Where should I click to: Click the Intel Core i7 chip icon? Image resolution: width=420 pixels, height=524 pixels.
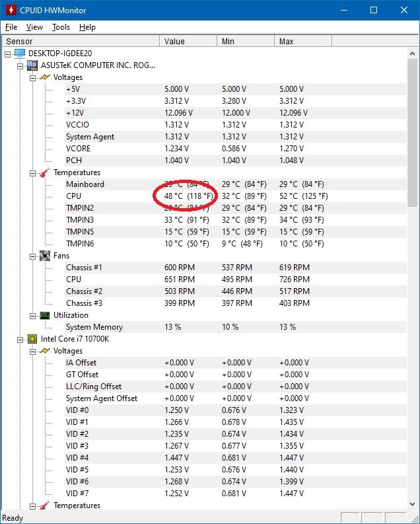[32, 339]
